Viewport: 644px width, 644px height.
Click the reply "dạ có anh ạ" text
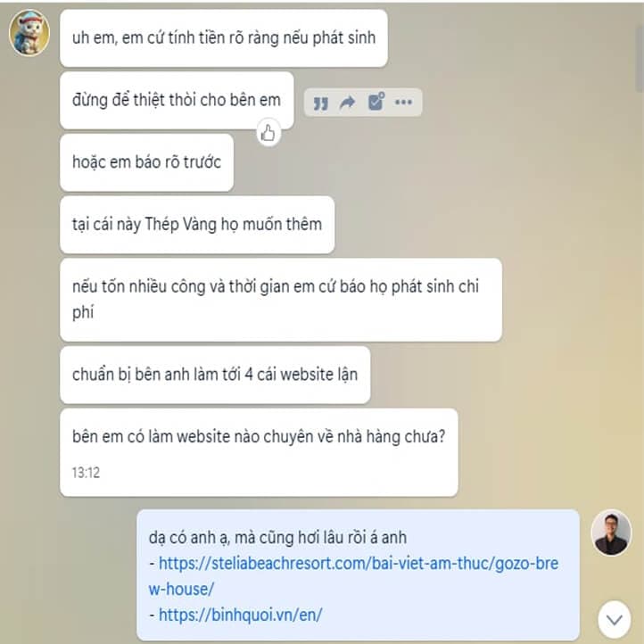point(277,538)
